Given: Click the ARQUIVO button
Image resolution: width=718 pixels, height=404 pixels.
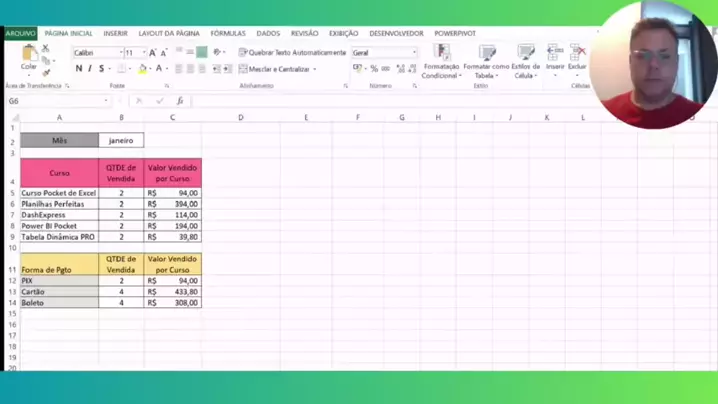Looking at the screenshot, I should coord(20,34).
